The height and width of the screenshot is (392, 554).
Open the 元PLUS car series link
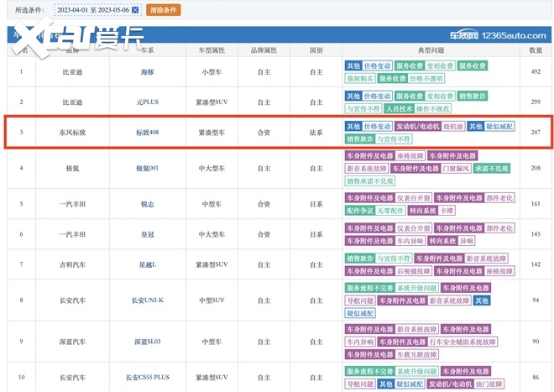147,102
